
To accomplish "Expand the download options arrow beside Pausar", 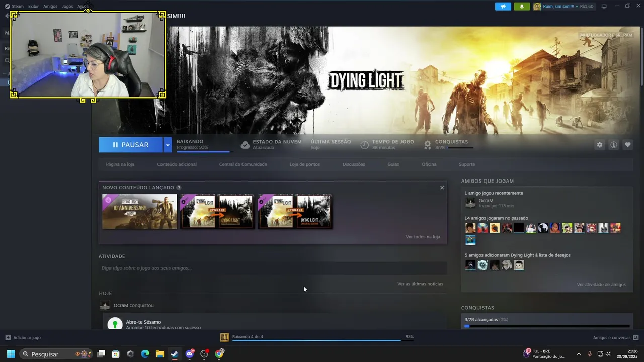I will (x=167, y=145).
